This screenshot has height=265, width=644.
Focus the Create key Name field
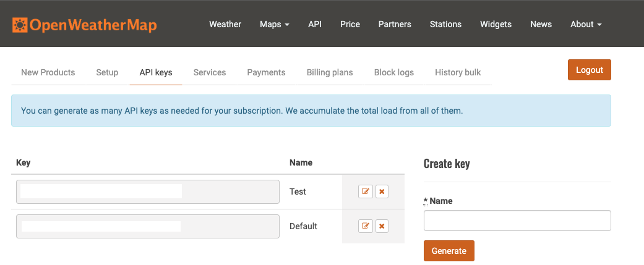[x=517, y=221]
